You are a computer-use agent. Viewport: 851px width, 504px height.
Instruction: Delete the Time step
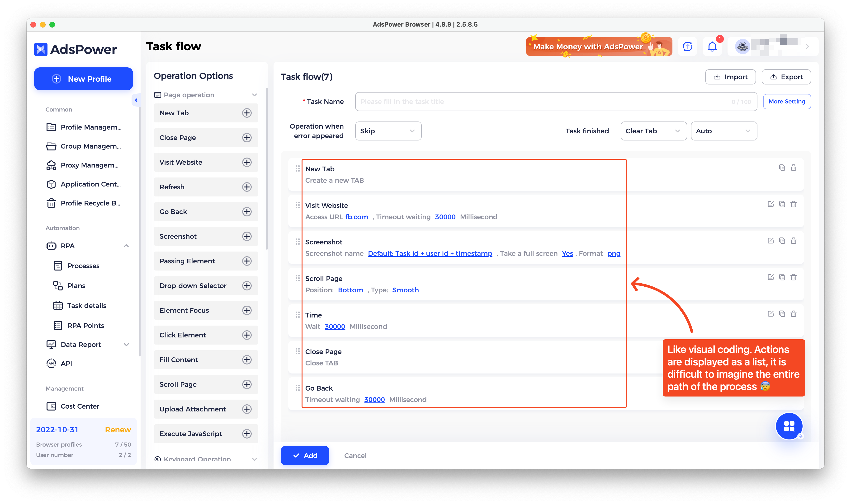pos(793,314)
